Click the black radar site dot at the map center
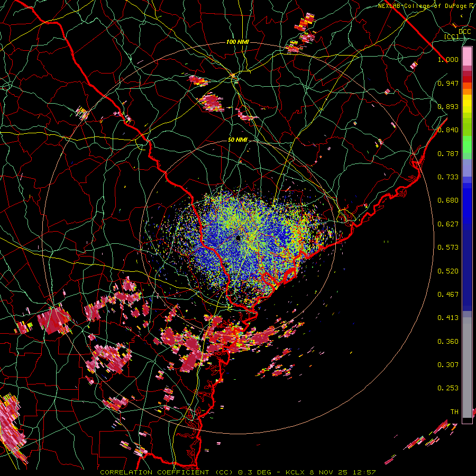The width and height of the screenshot is (476, 476). coord(239,239)
